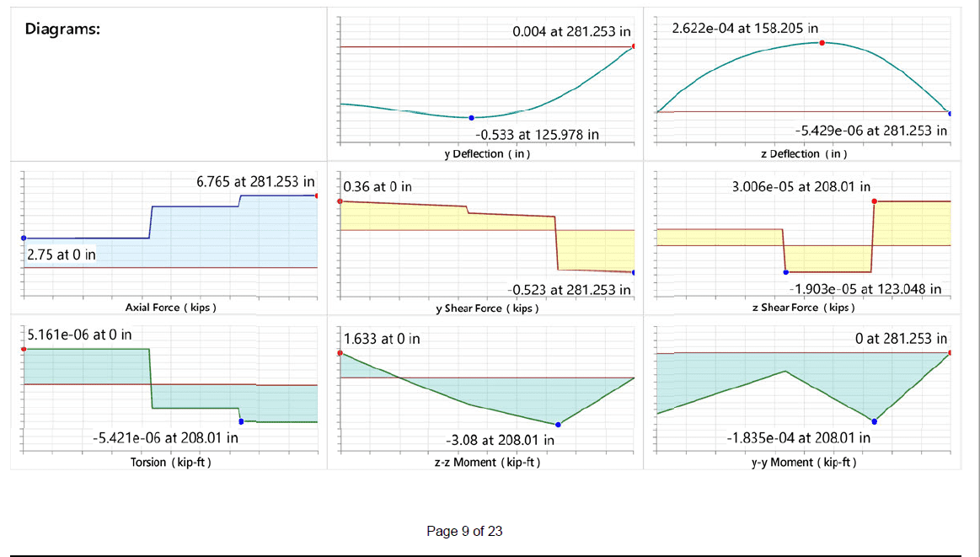Select the '-3.08 at 208.01 in' moment label
980x557 pixels.
500,439
